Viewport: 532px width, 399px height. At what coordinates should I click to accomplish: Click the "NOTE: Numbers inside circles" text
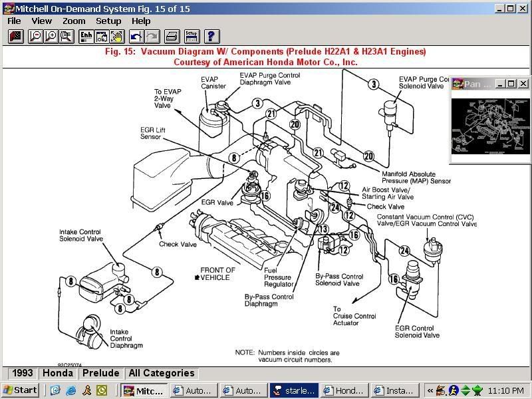(287, 352)
